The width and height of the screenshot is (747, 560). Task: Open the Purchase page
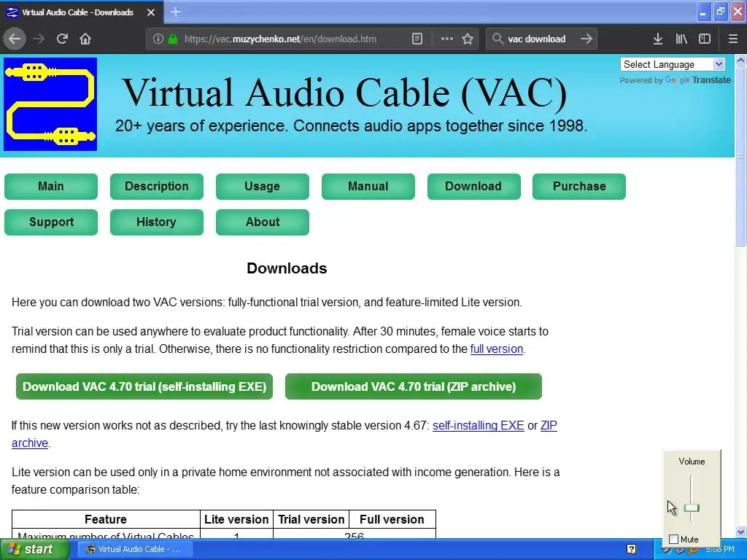point(579,186)
